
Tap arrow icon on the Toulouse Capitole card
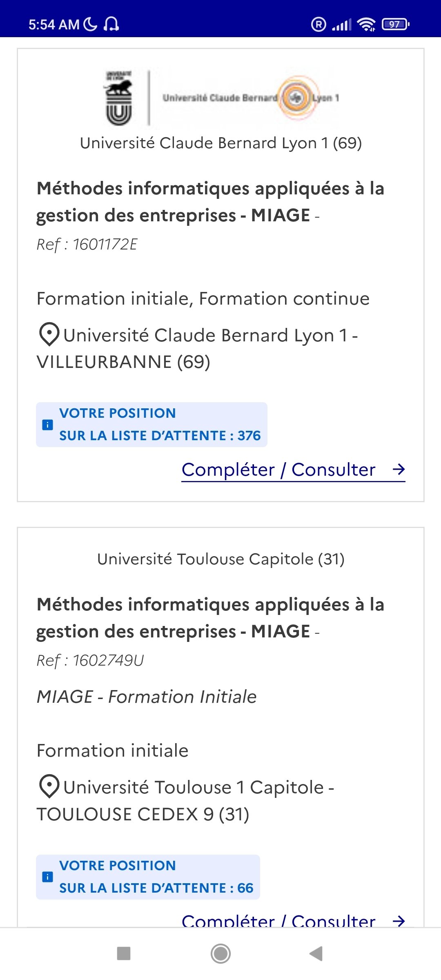pyautogui.click(x=399, y=921)
